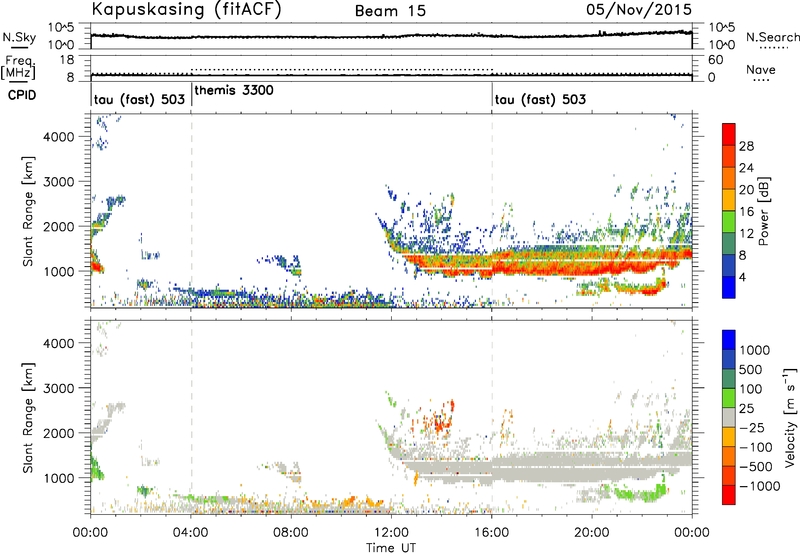Click the date '05/Nov/2015'
The width and height of the screenshot is (800, 554).
(639, 9)
